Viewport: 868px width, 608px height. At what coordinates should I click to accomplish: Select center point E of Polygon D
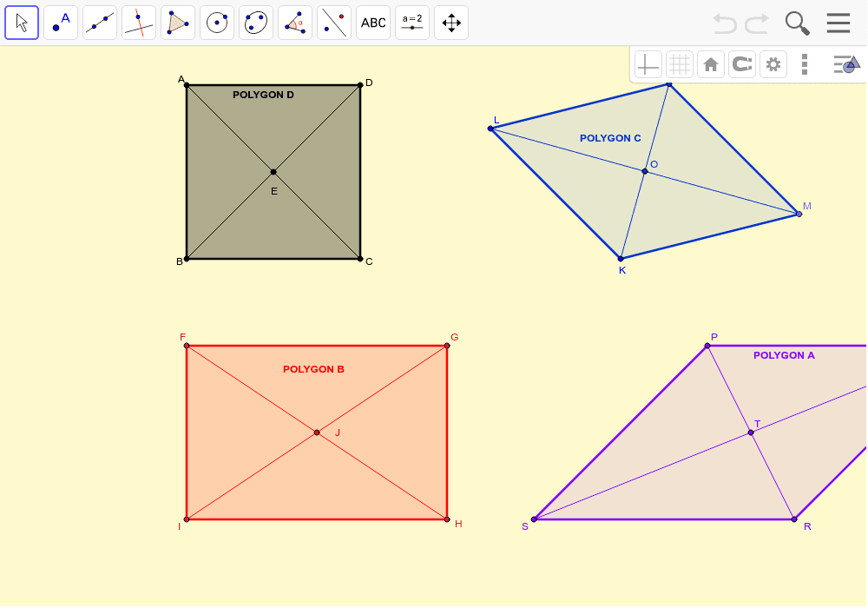point(273,172)
